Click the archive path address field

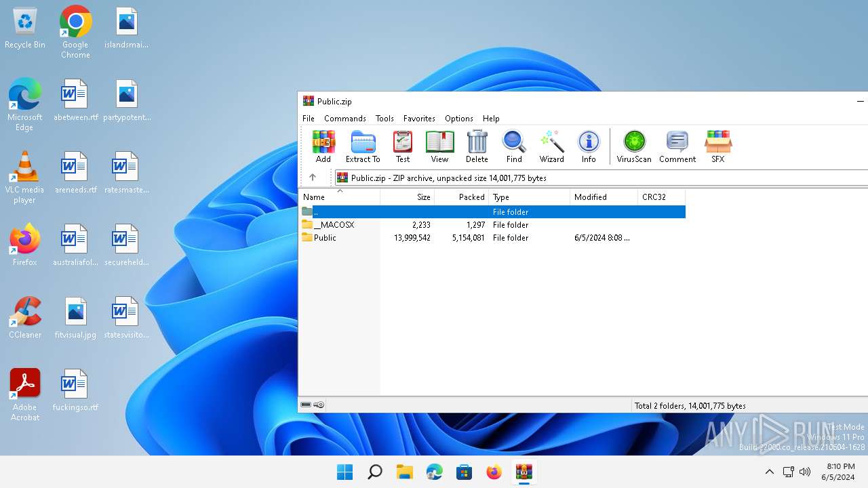[x=601, y=178]
